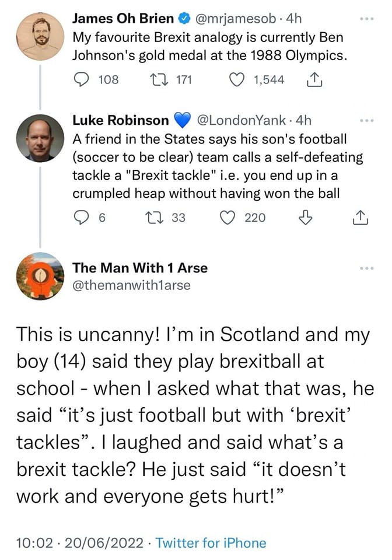Click the Twitter for iPhone link
Viewport: 392px width, 560px height.
pyautogui.click(x=211, y=542)
